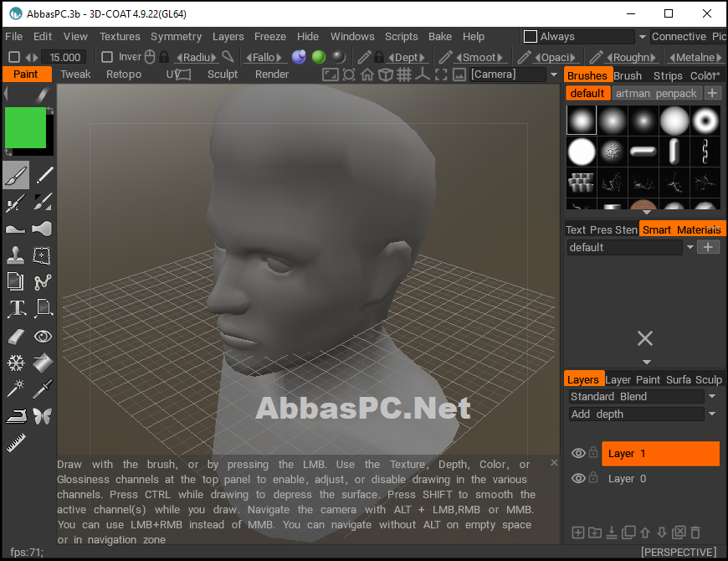Add a new layer with plus icon

[x=578, y=533]
